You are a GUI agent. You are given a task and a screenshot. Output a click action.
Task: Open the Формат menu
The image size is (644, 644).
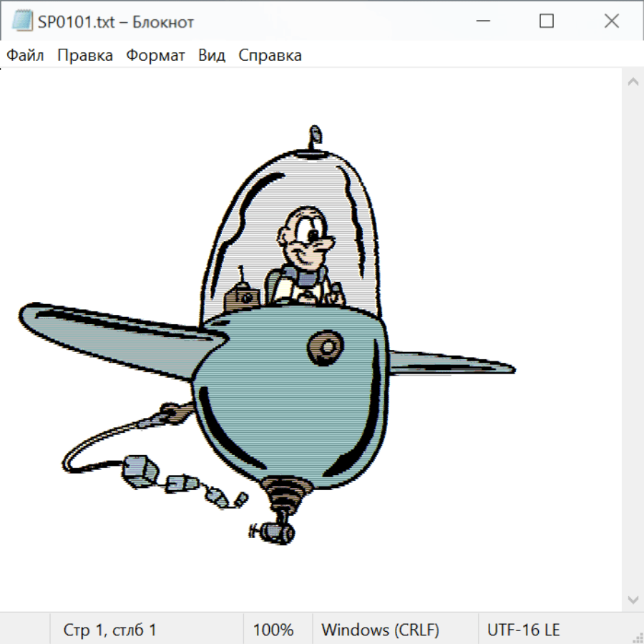[x=155, y=56]
